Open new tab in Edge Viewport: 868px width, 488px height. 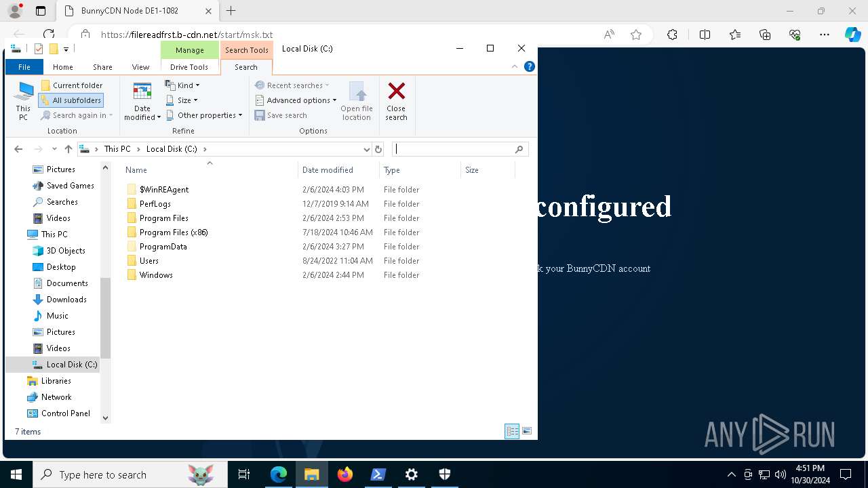[231, 11]
